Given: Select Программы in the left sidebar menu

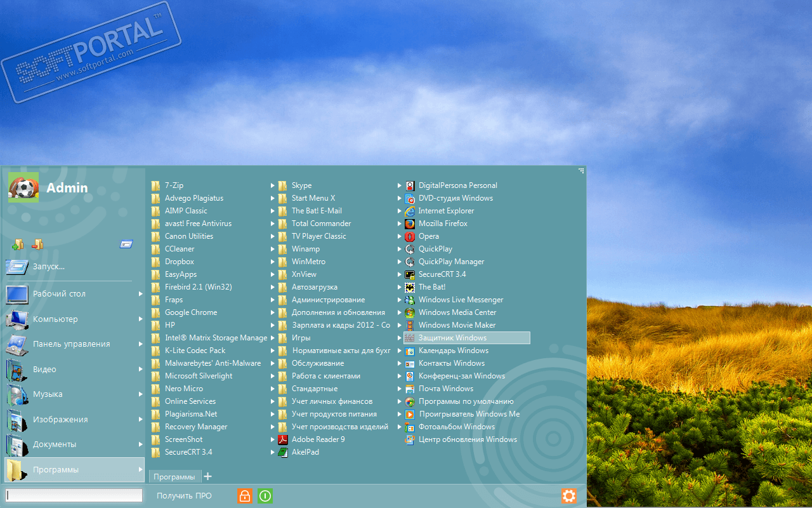Looking at the screenshot, I should (74, 470).
